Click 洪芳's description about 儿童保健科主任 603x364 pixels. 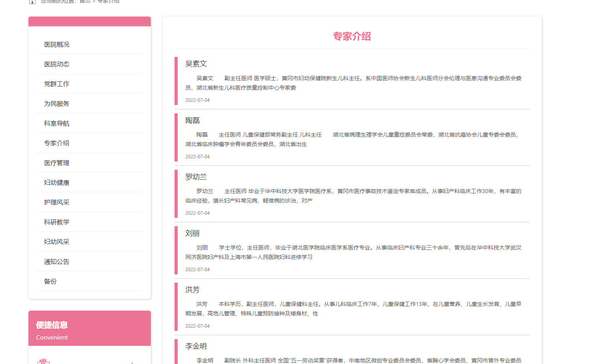[353, 309]
